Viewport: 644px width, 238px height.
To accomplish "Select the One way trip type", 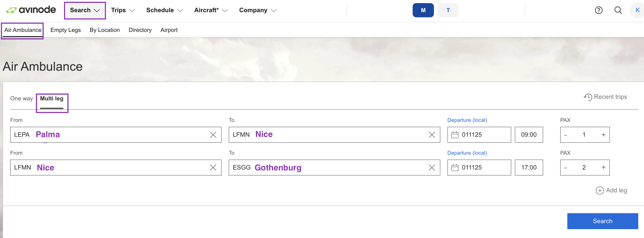I will coord(21,98).
